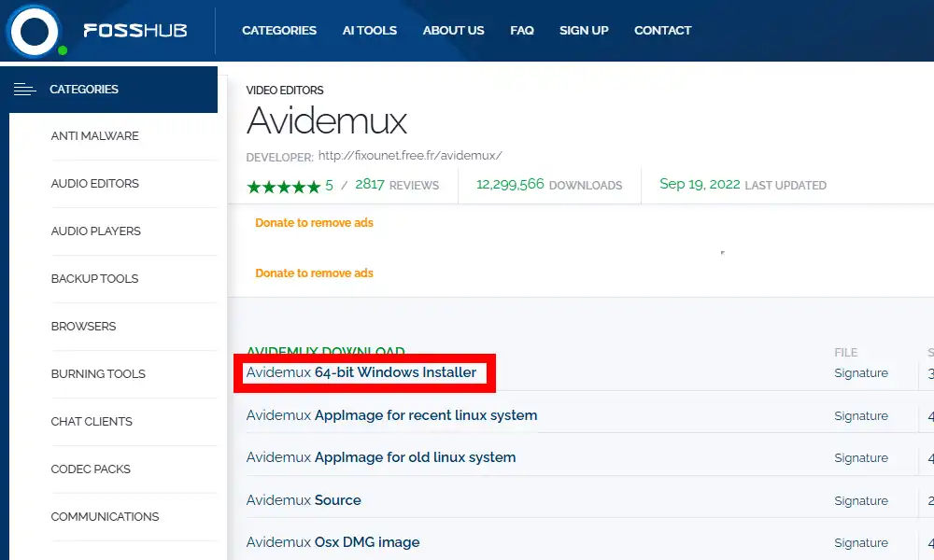Click SIGN UP in the navigation
This screenshot has width=934, height=560.
click(584, 31)
